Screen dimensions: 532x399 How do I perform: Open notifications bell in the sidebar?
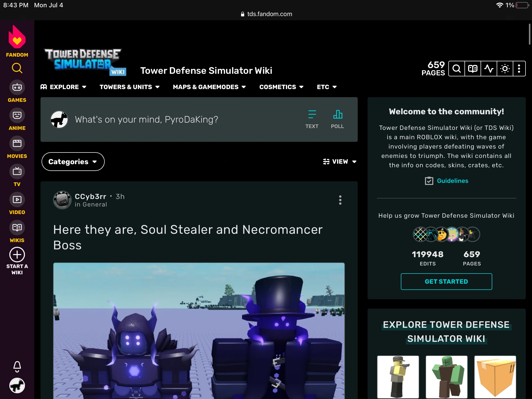click(17, 366)
